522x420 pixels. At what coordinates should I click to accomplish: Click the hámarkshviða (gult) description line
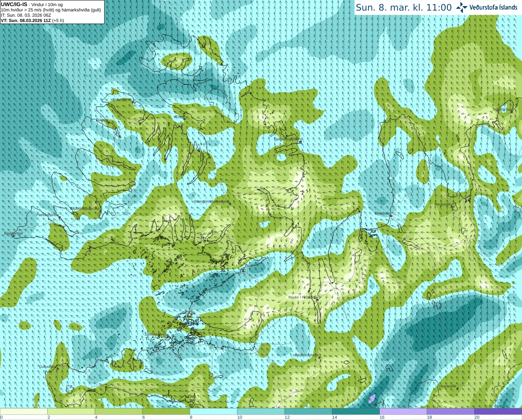click(x=51, y=10)
